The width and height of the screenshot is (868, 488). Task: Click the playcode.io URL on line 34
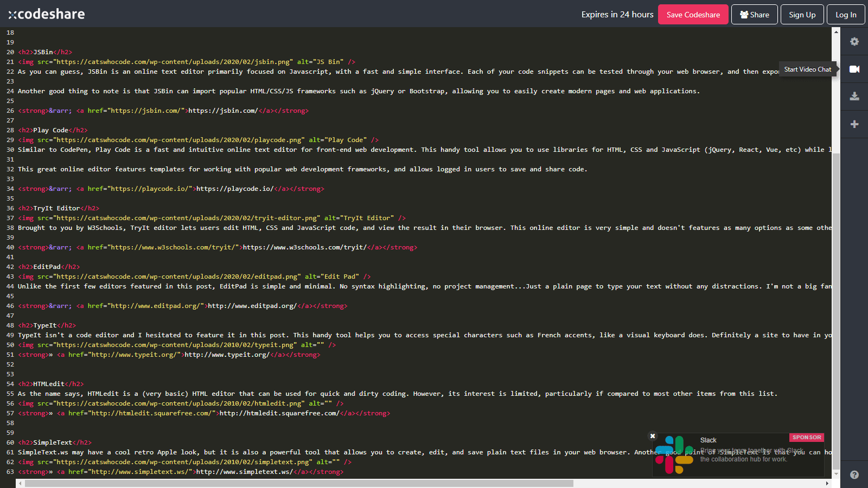point(235,189)
